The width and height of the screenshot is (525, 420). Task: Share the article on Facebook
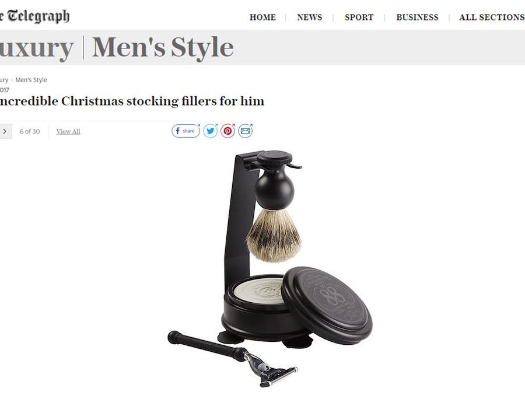click(186, 131)
